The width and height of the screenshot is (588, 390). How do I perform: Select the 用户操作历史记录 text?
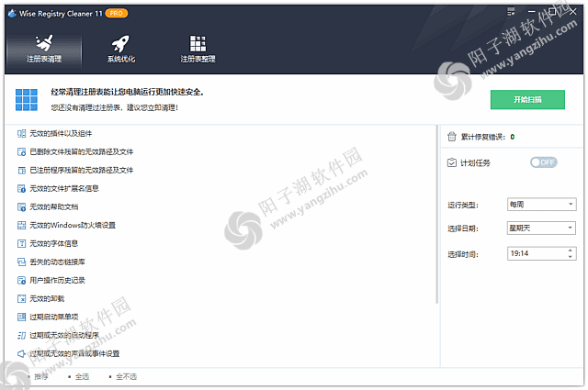pyautogui.click(x=57, y=281)
